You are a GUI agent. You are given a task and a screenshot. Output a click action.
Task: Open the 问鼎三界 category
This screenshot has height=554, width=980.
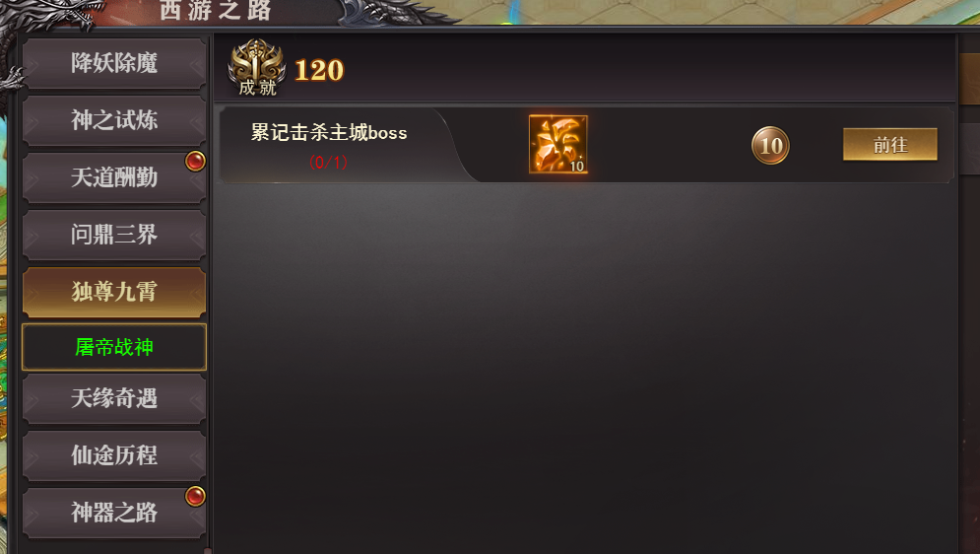(114, 236)
